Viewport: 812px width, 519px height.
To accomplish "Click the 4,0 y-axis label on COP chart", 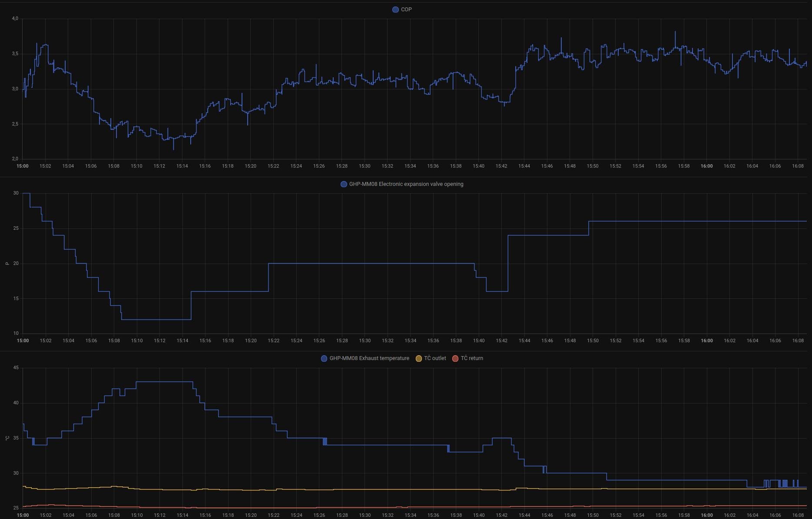I will 15,19.
